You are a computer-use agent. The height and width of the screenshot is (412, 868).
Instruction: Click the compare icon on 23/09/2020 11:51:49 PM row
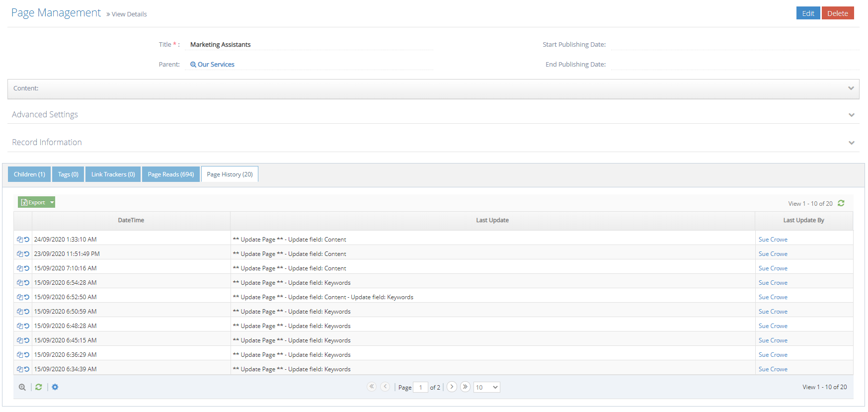tap(19, 254)
